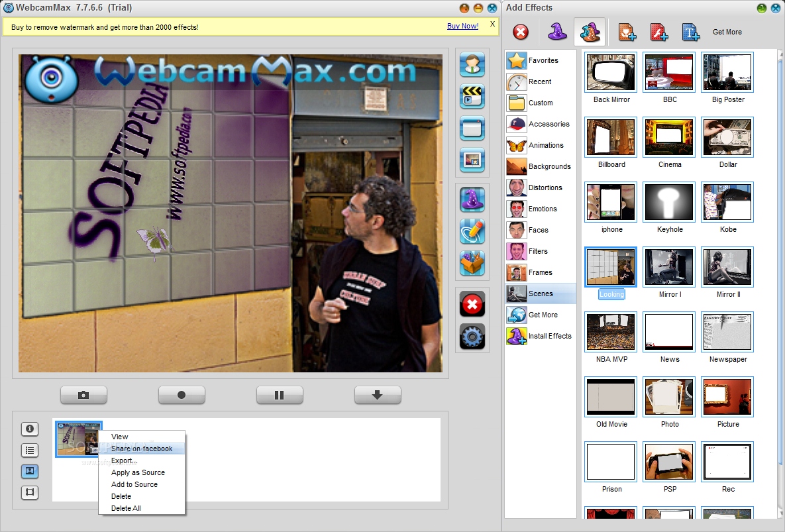
Task: Apply the PSP scene effect
Action: click(669, 462)
